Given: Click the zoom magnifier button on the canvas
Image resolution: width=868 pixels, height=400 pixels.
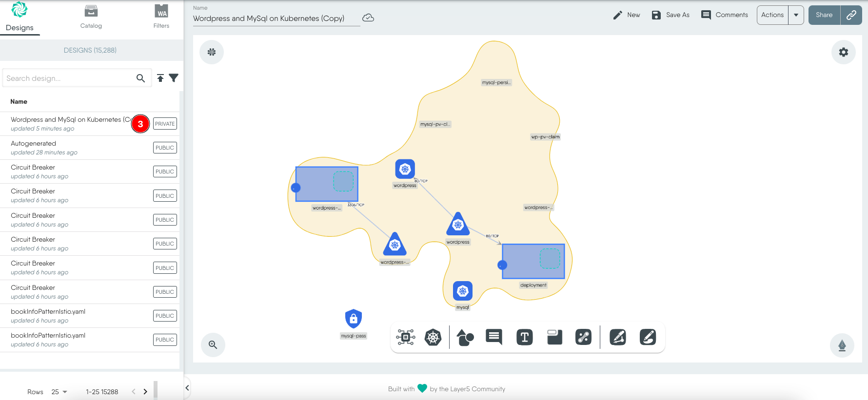Looking at the screenshot, I should (x=213, y=345).
